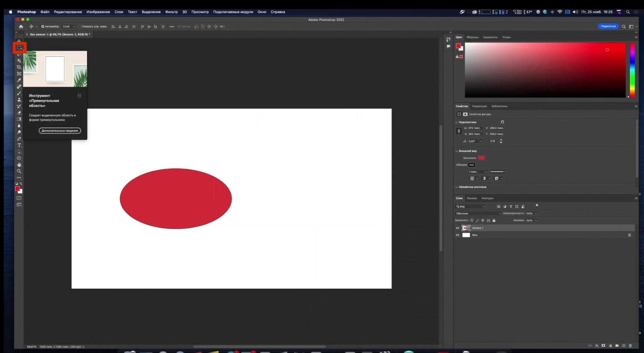Open the stroke line style dropdown
This screenshot has height=353, width=644.
click(498, 172)
